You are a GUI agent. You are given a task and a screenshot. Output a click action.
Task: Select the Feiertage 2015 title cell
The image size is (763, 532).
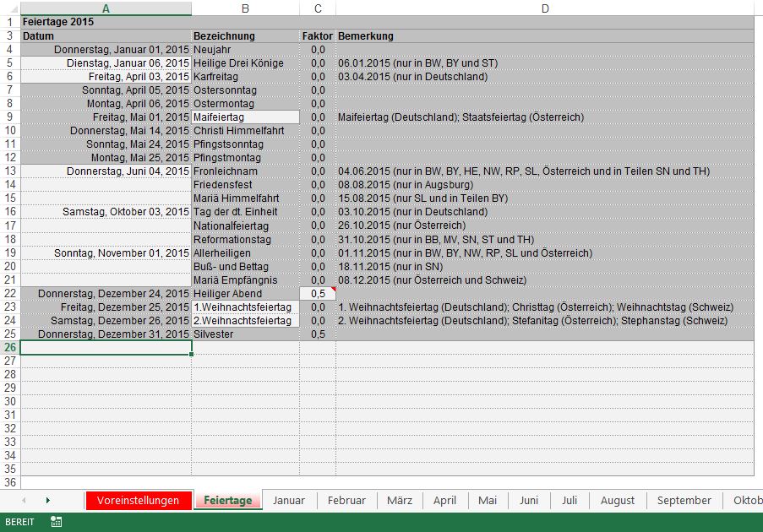click(106, 22)
